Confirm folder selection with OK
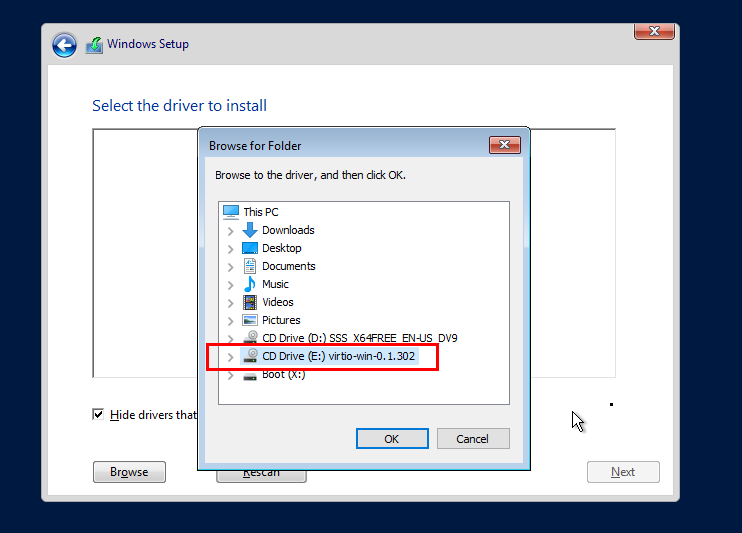742x533 pixels. coord(392,439)
